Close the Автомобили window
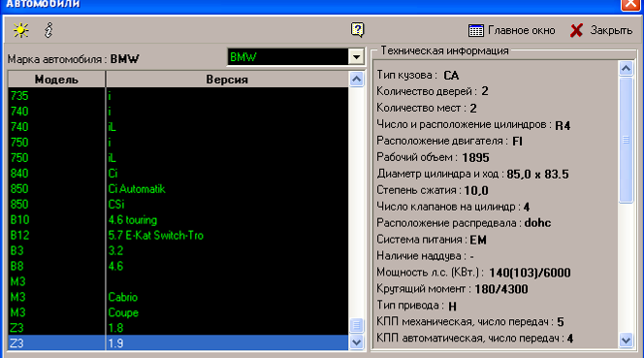The height and width of the screenshot is (358, 644). (630, 4)
